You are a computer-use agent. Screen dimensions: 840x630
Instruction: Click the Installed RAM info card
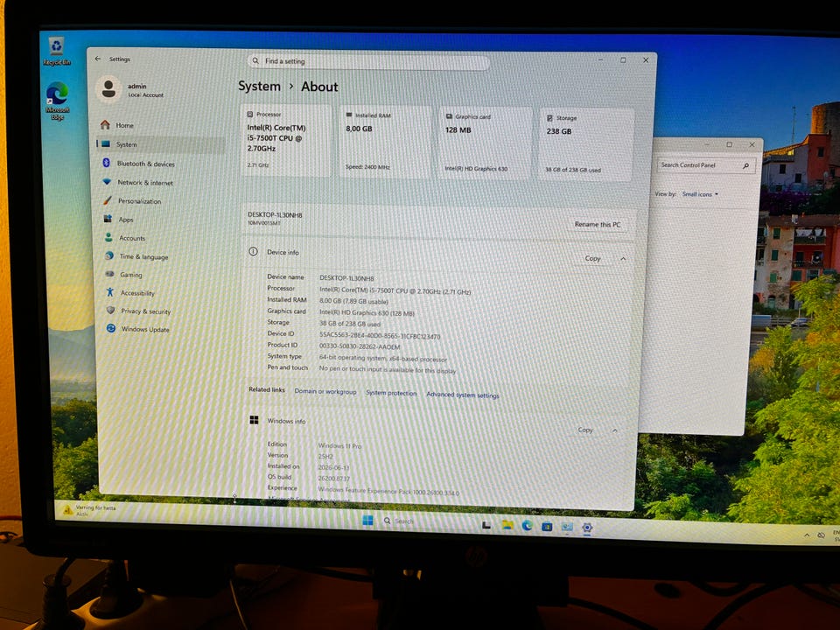tap(386, 142)
